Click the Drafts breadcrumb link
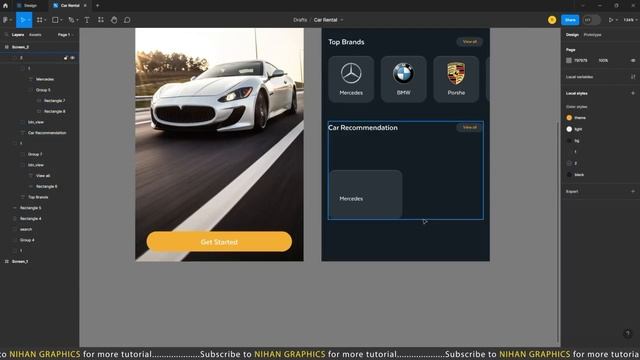The height and width of the screenshot is (360, 640). pyautogui.click(x=300, y=20)
